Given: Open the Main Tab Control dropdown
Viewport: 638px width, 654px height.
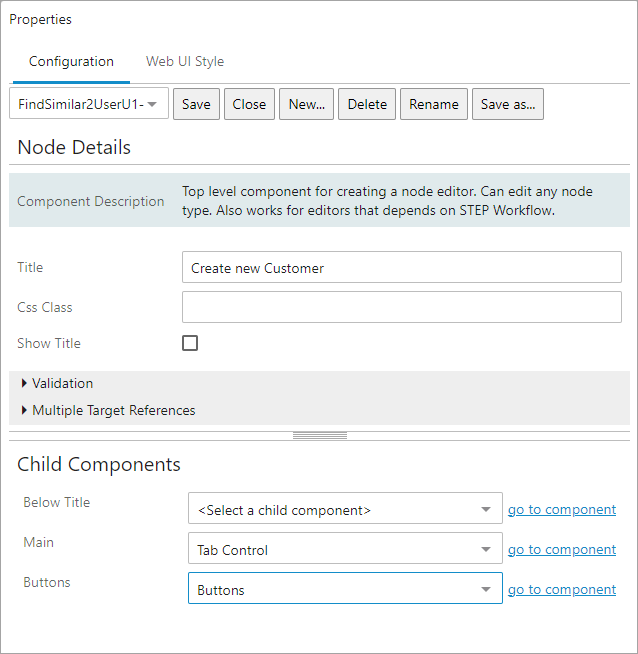Looking at the screenshot, I should 345,548.
